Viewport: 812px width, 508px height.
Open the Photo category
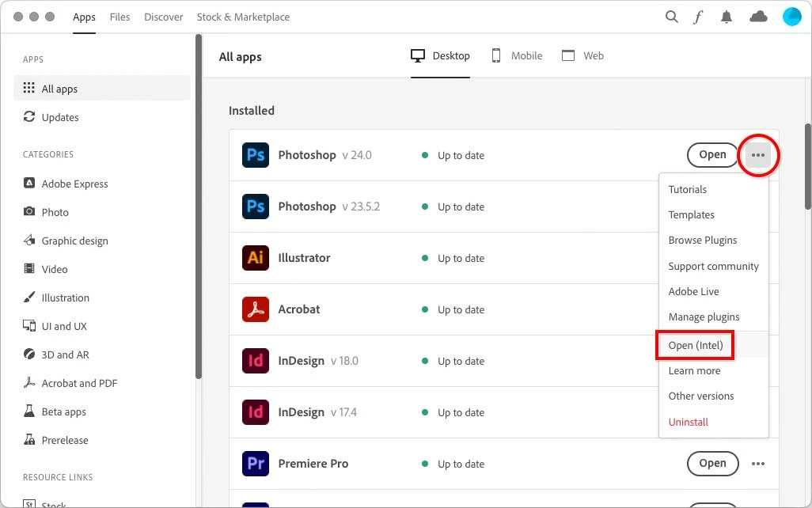46,212
